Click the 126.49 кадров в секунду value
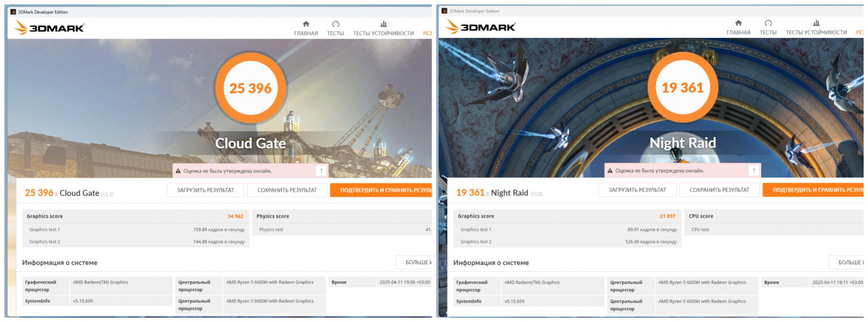Screen dimensions: 868x322 point(651,242)
